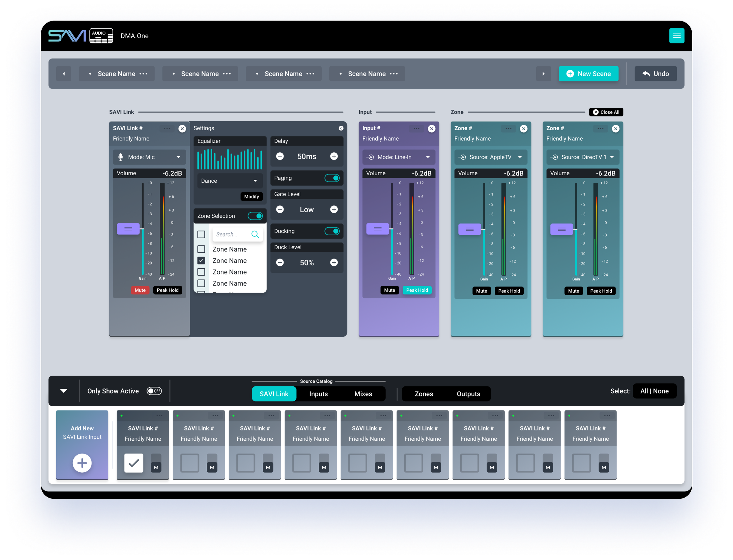This screenshot has width=733, height=560.
Task: Switch to the Inputs tab
Action: tap(318, 394)
